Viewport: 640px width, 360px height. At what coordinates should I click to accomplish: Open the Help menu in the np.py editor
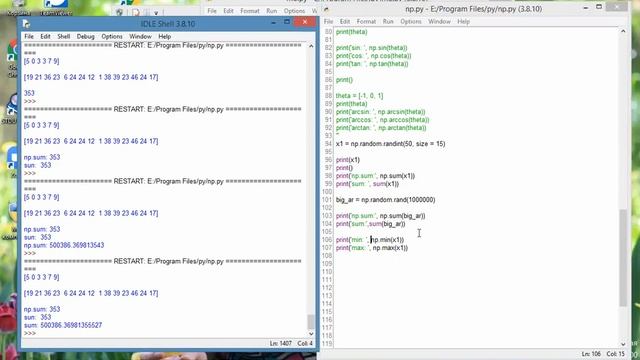463,22
